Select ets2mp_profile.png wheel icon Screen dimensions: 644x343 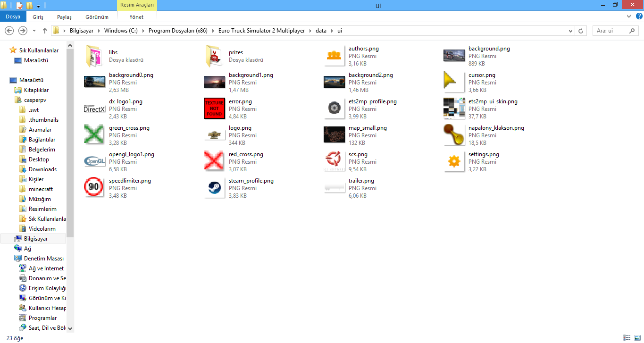[x=334, y=109]
